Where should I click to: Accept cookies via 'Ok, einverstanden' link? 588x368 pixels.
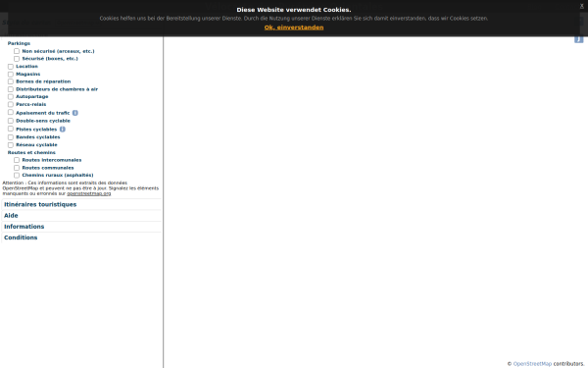click(x=294, y=27)
